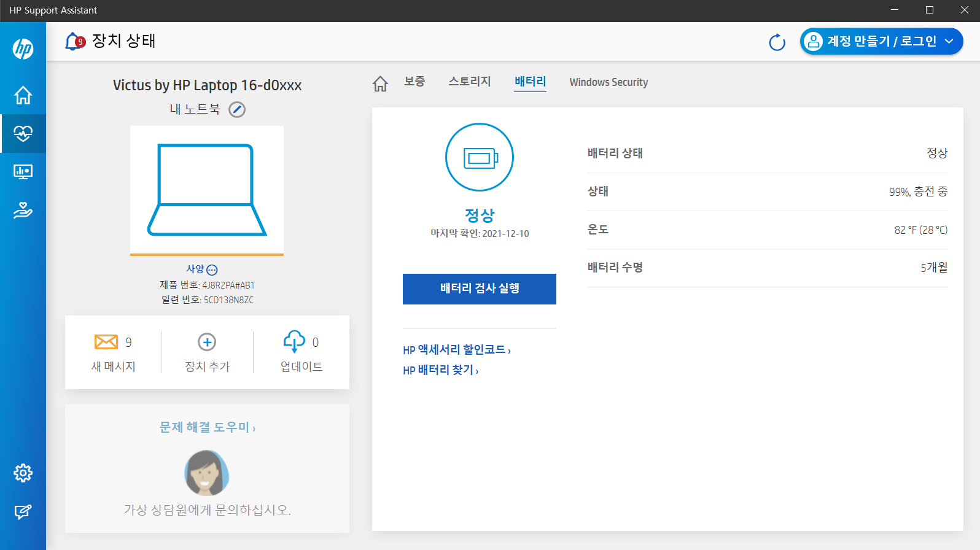
Task: Click the notification bell with 9 badge
Action: 75,41
